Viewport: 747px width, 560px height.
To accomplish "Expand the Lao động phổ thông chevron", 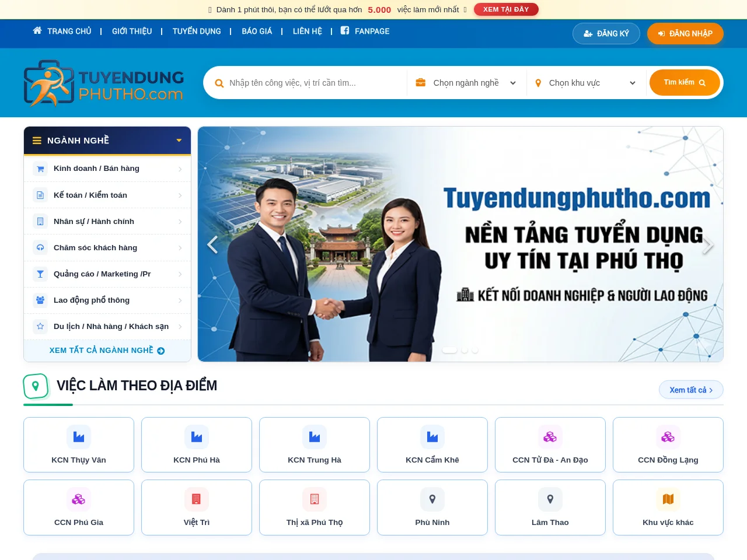I will tap(180, 300).
